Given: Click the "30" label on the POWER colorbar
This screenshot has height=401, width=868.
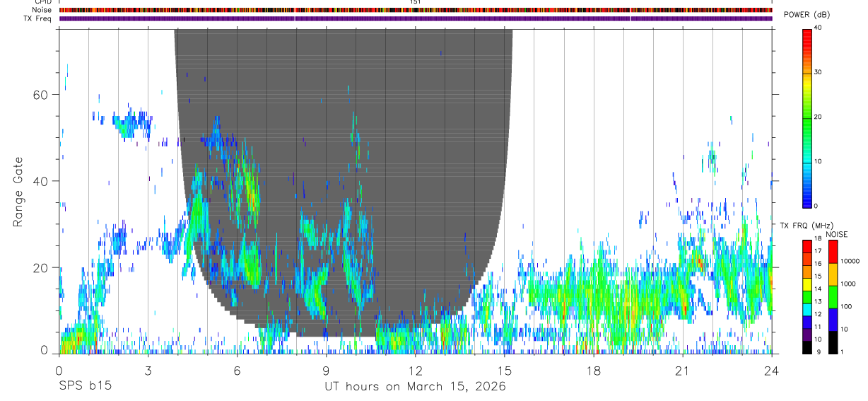Looking at the screenshot, I should (819, 73).
